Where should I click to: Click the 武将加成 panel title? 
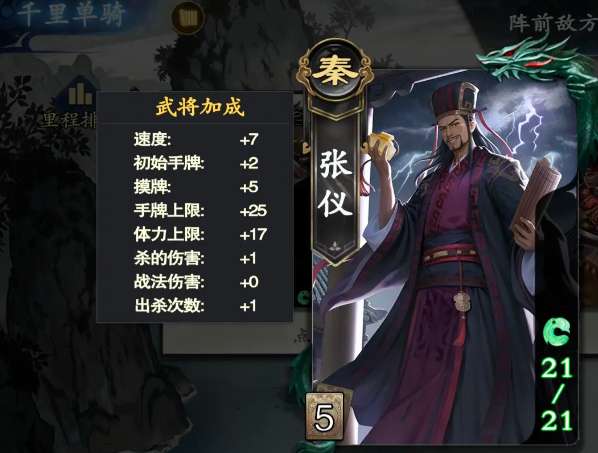click(x=200, y=107)
